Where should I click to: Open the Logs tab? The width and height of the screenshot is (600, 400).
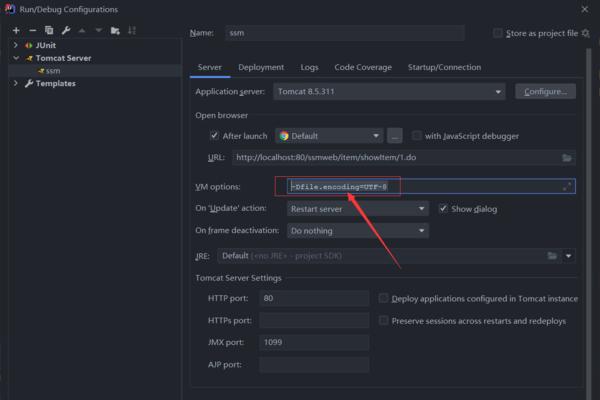tap(309, 67)
